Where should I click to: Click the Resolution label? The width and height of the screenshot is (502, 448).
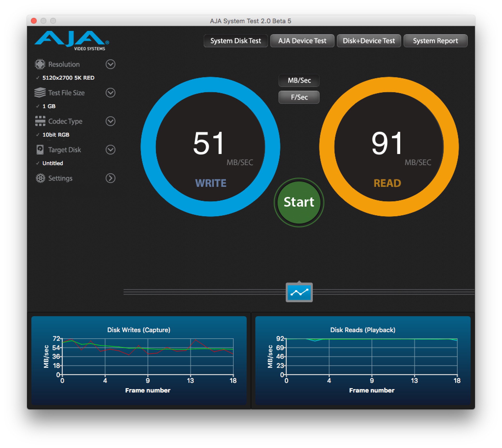point(64,64)
